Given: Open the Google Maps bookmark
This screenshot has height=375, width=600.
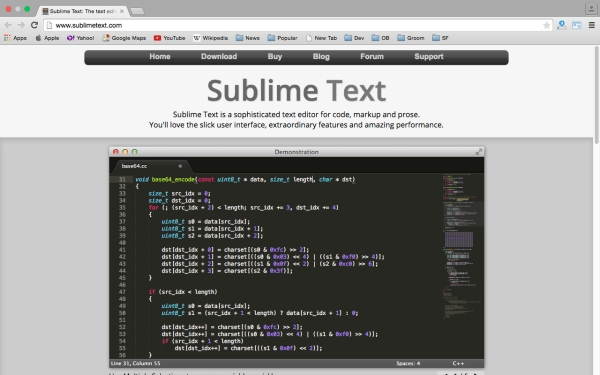Looking at the screenshot, I should point(124,38).
